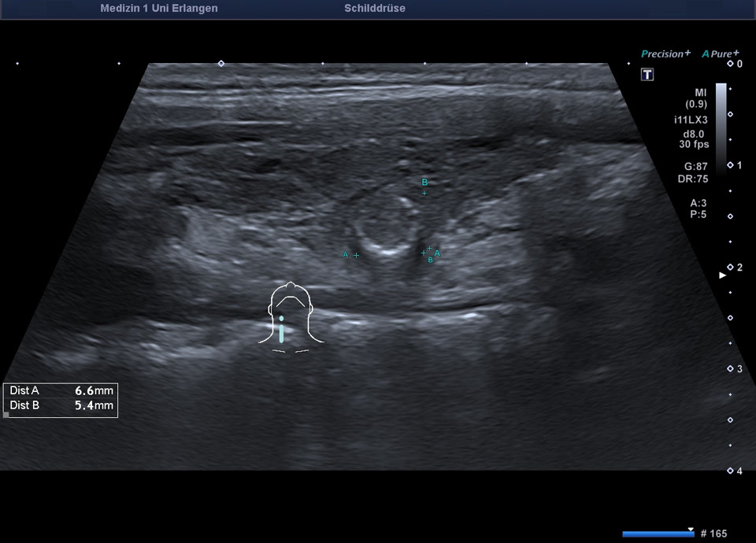This screenshot has height=543, width=756.
Task: Toggle the APure+ imaging mode
Action: [x=720, y=54]
